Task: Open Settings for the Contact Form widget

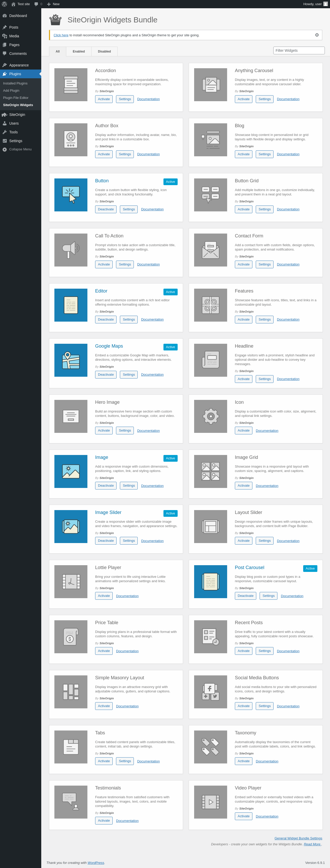Action: [x=265, y=264]
